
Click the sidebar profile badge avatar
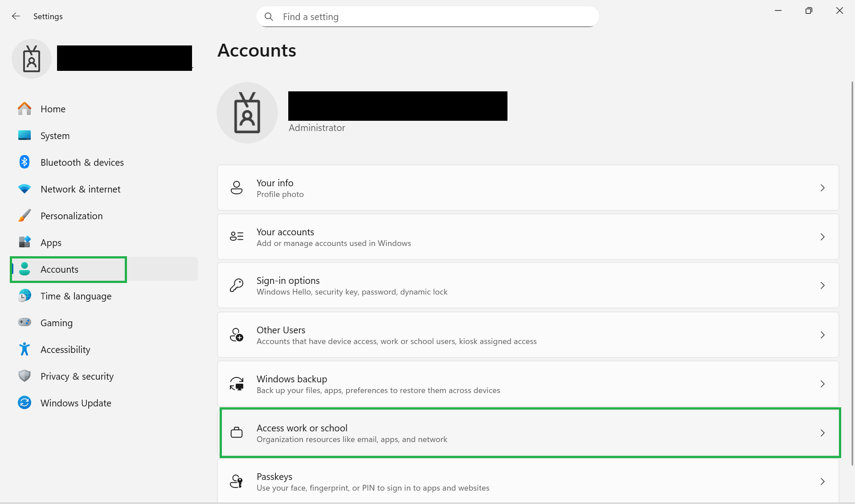pyautogui.click(x=32, y=59)
